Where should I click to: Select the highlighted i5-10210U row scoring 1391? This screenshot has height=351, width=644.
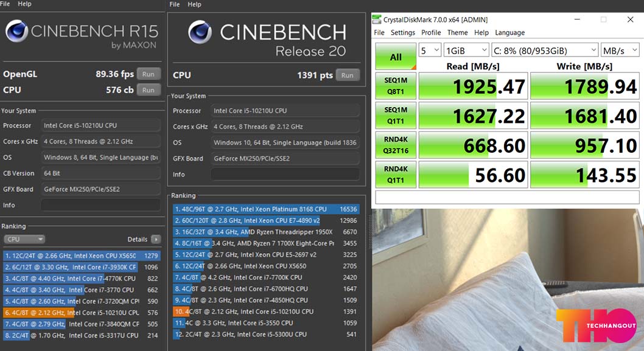(x=266, y=311)
